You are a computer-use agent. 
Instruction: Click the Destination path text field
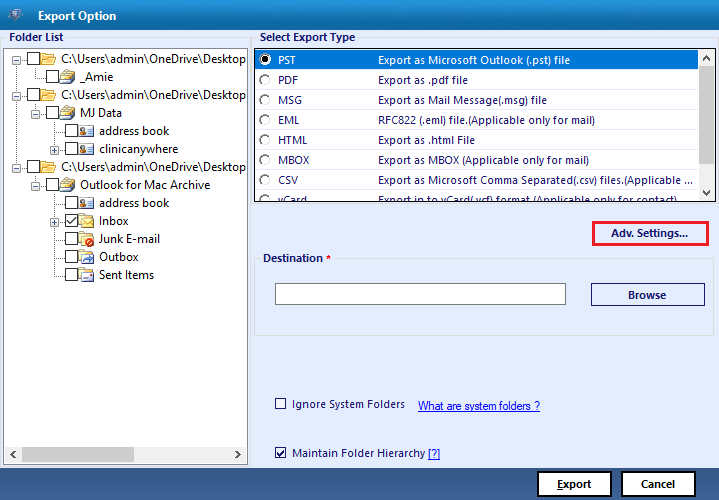[420, 294]
